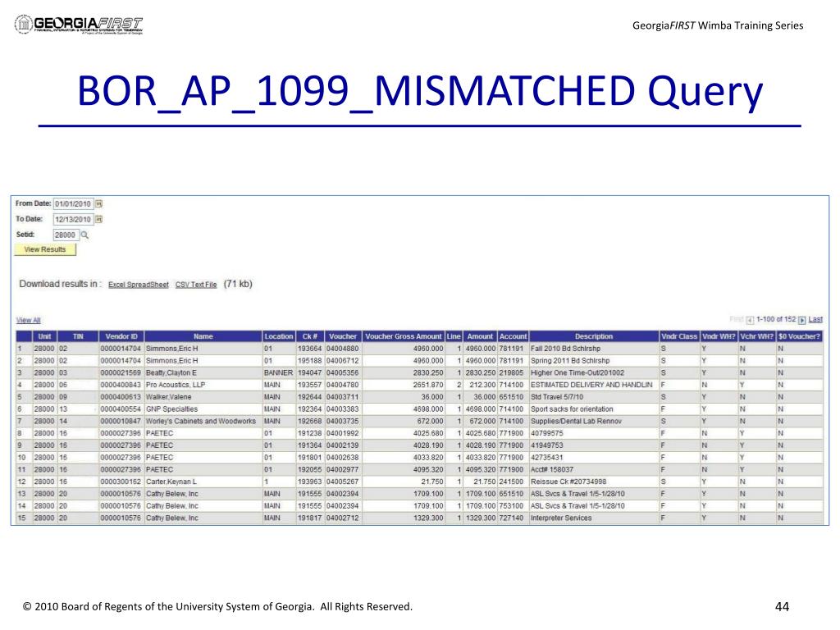Select 'Reissue Ck #20734998' description cell
The width and height of the screenshot is (840, 630).
pyautogui.click(x=594, y=482)
